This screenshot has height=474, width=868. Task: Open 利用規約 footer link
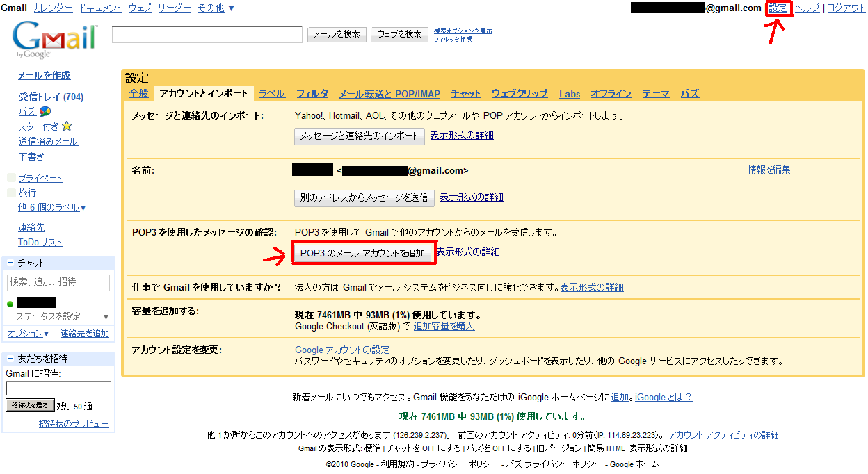click(397, 464)
